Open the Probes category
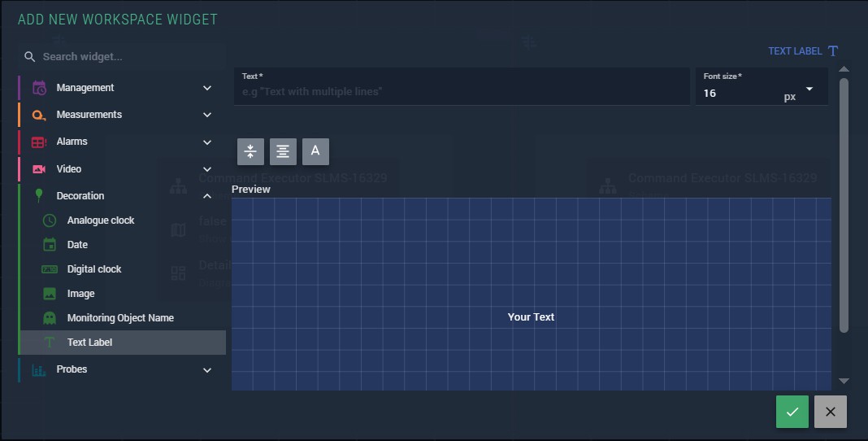The height and width of the screenshot is (441, 868). (x=72, y=369)
